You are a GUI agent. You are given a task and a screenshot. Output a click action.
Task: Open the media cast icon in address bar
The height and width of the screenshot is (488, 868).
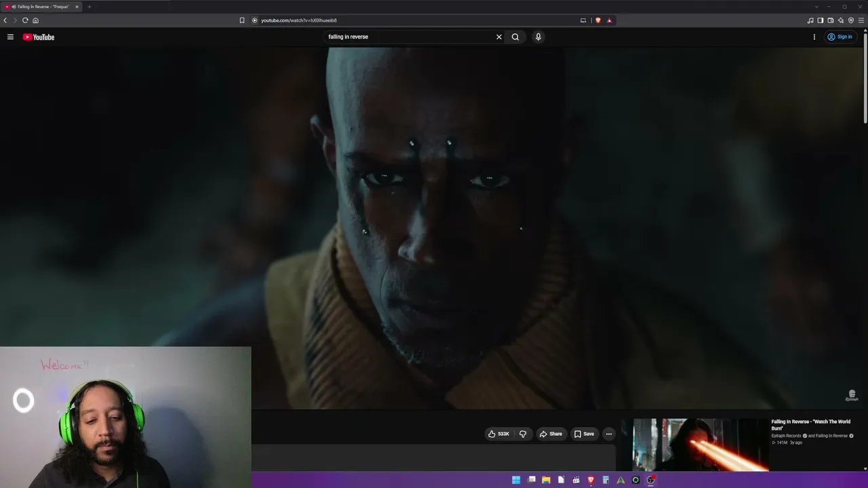click(583, 20)
